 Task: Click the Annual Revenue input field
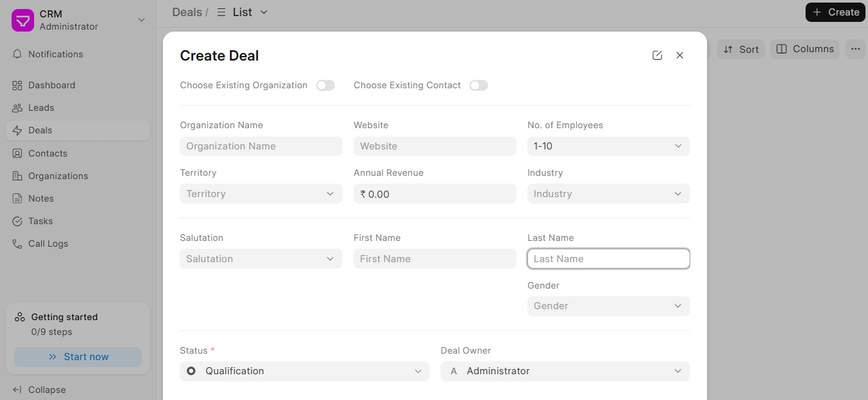tap(435, 194)
